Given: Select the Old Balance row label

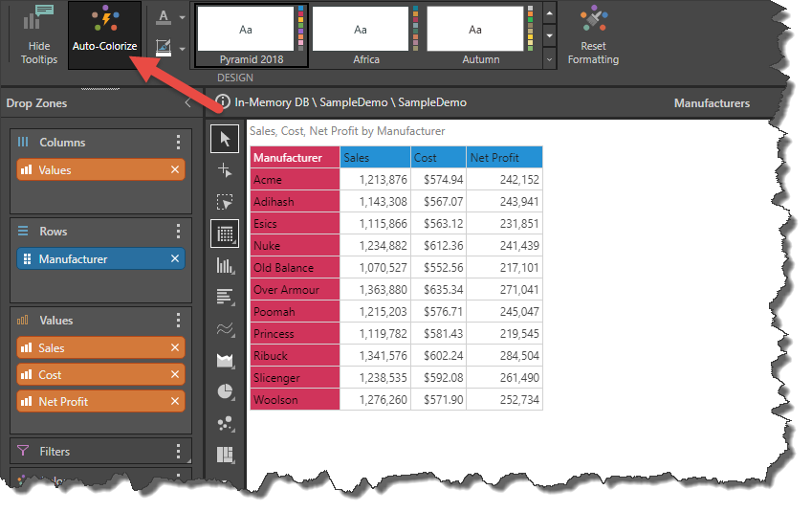Looking at the screenshot, I should (295, 267).
